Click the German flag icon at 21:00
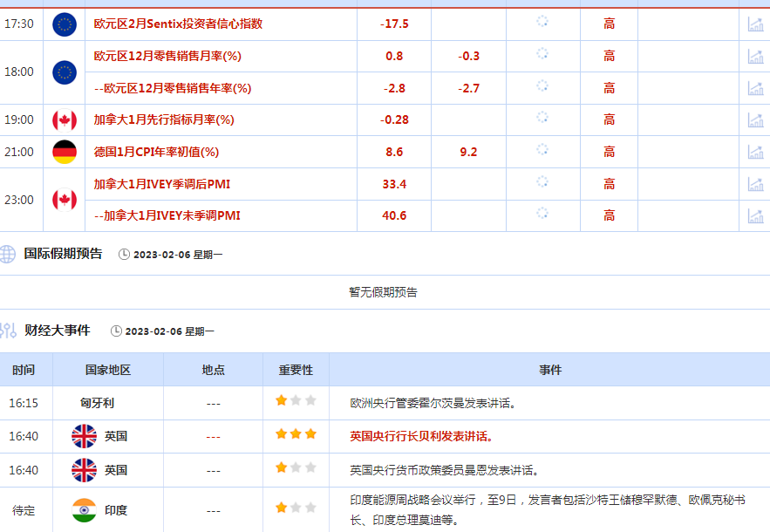The width and height of the screenshot is (770, 532). tap(65, 152)
